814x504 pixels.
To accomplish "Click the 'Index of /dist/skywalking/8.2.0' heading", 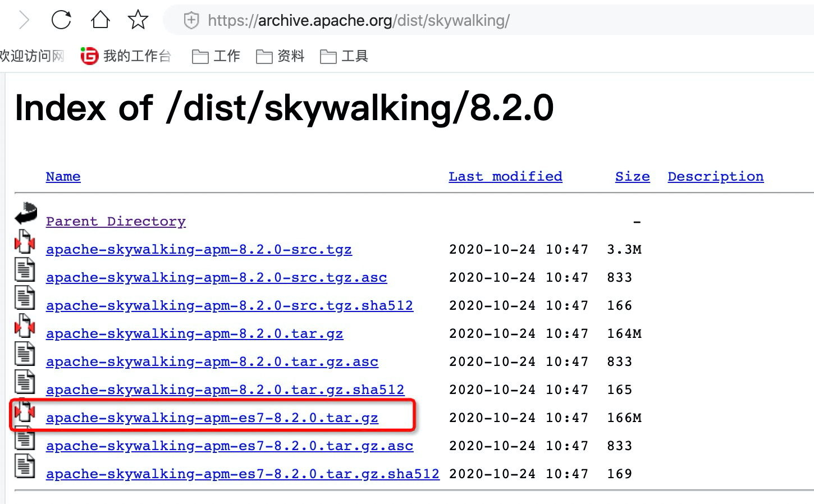I will click(x=284, y=108).
